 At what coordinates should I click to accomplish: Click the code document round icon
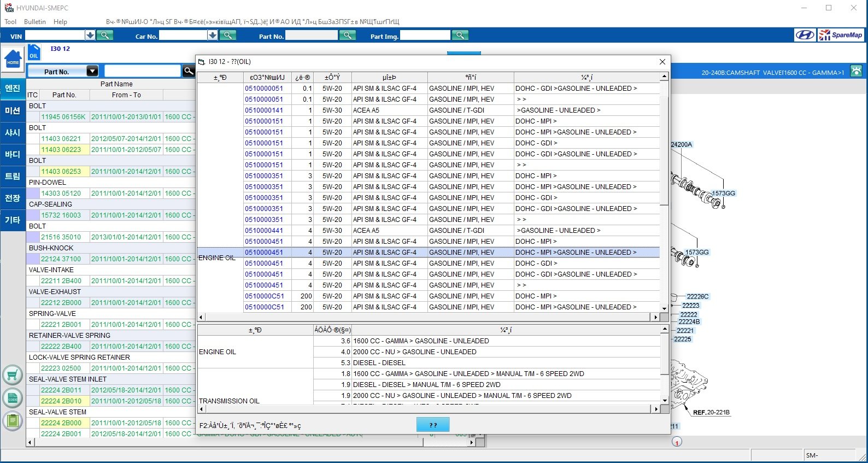click(13, 398)
